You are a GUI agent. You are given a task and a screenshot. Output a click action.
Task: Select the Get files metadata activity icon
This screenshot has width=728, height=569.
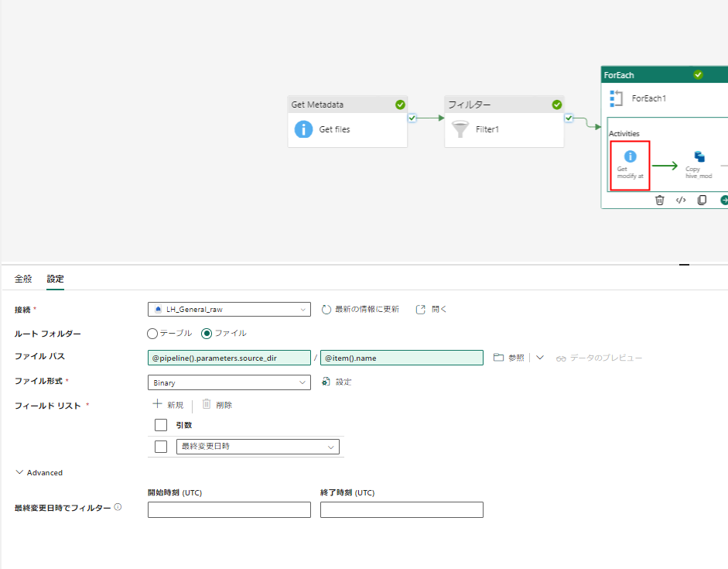(303, 129)
